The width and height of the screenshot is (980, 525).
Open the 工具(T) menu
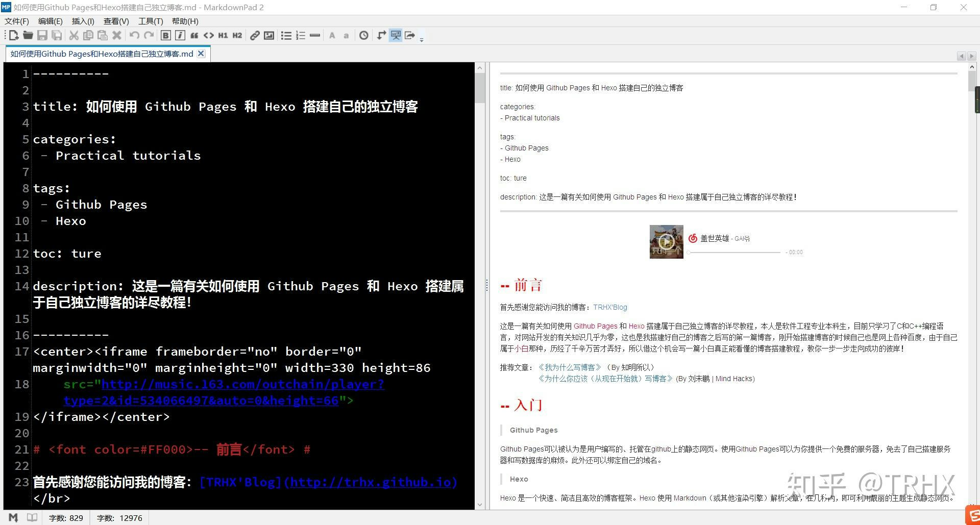[150, 21]
